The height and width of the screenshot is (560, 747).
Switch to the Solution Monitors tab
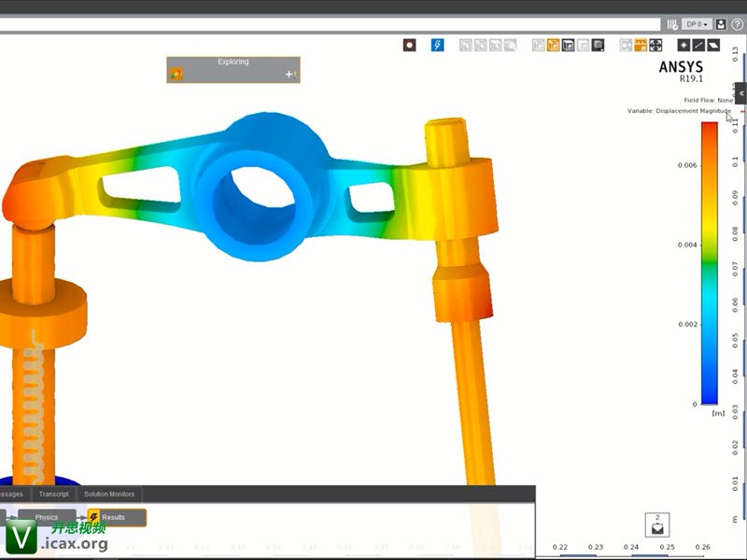click(x=109, y=494)
